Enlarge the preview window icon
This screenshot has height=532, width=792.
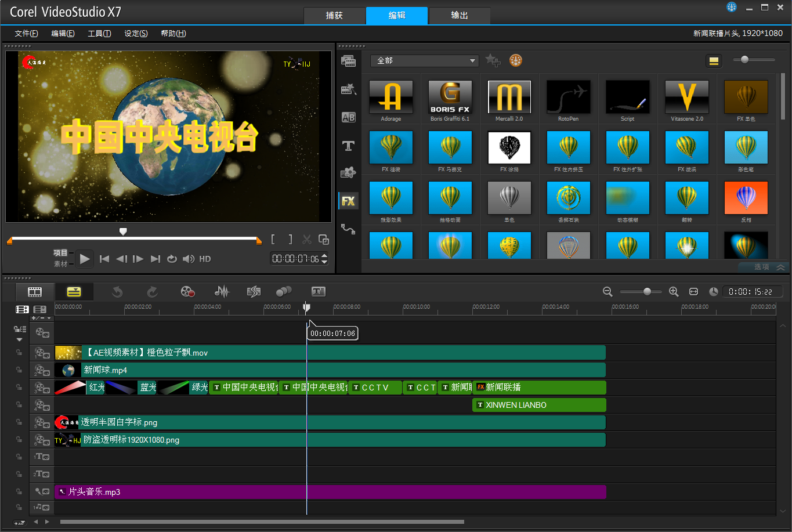[324, 240]
